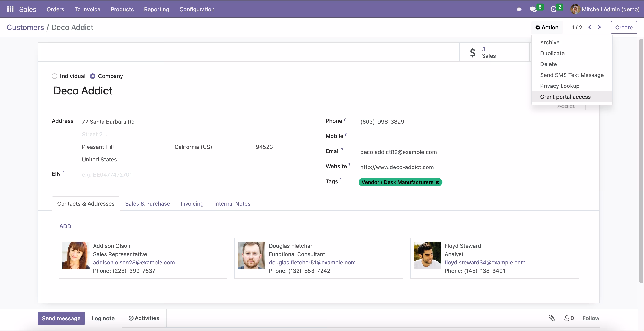This screenshot has height=331, width=644.
Task: Click the Website field help question mark
Action: coord(349,164)
